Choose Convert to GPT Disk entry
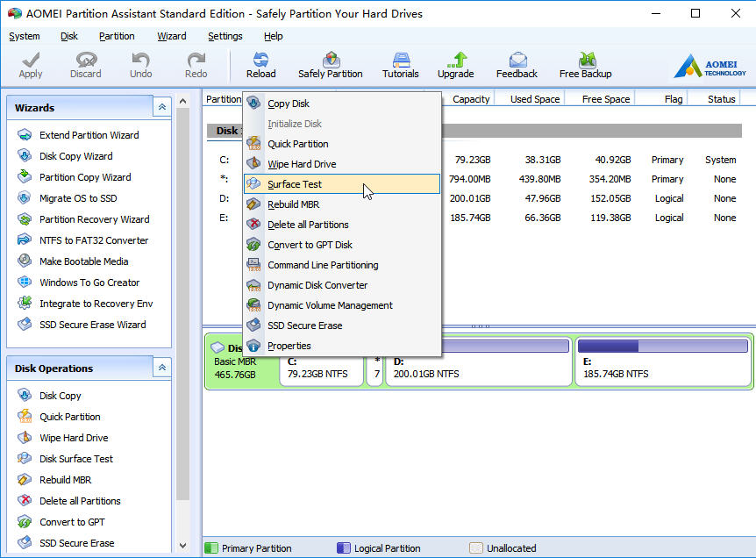 click(342, 245)
